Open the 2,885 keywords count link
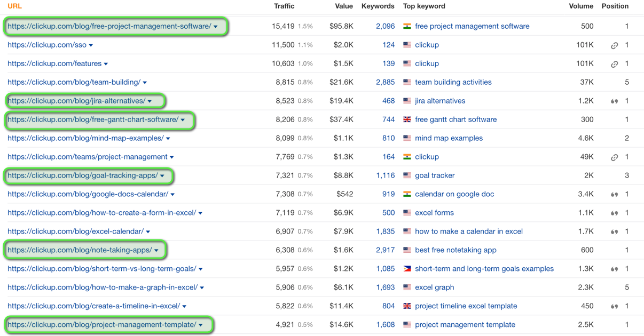 tap(385, 82)
